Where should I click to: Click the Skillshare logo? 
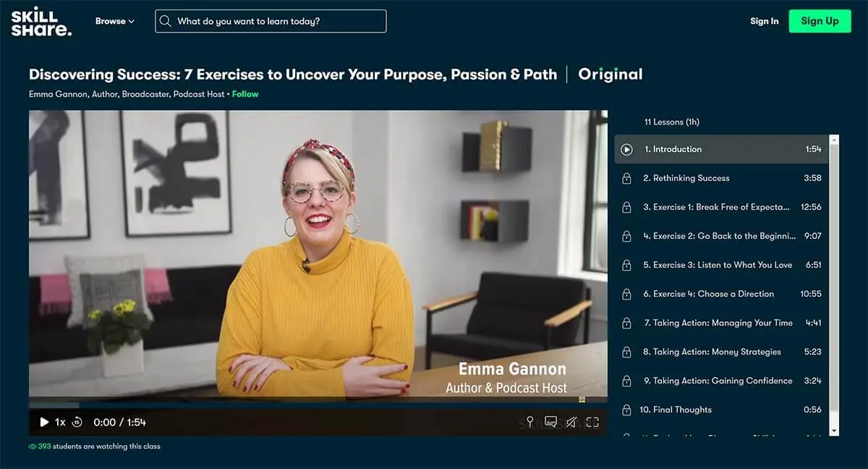coord(41,21)
